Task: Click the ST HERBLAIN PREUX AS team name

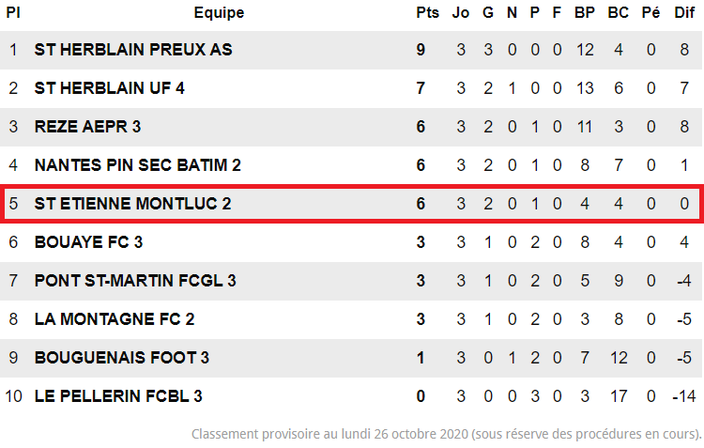Action: click(133, 49)
